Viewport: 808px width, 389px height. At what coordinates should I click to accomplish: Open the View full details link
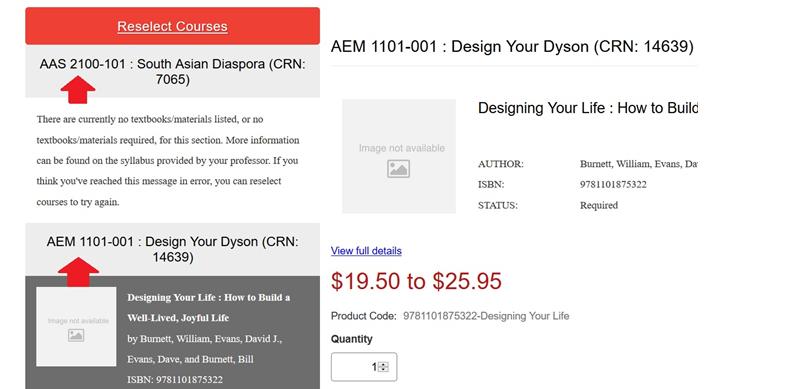(366, 251)
